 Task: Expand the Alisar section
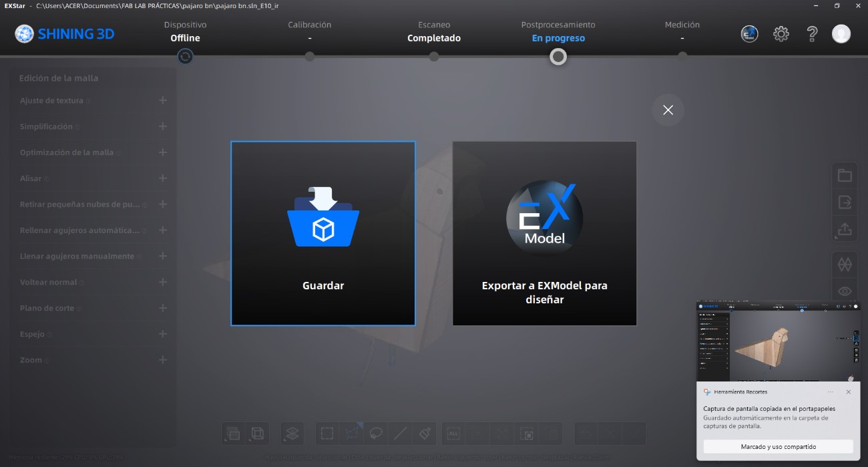click(x=163, y=178)
